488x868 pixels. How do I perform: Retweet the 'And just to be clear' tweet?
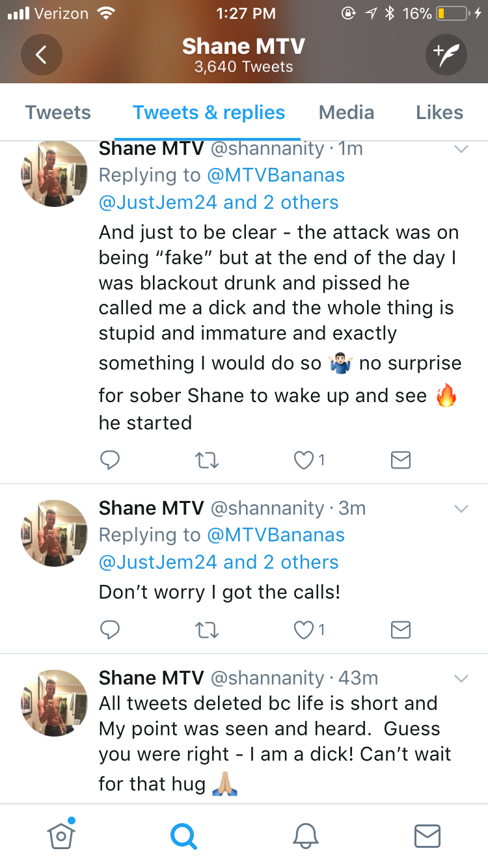207,461
